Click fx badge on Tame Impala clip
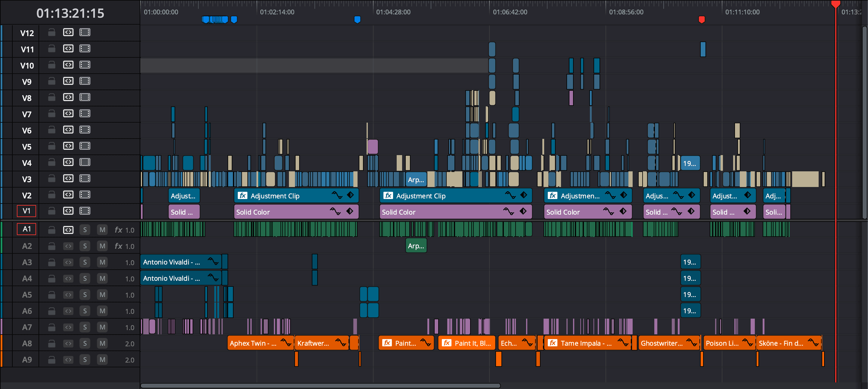 click(553, 343)
